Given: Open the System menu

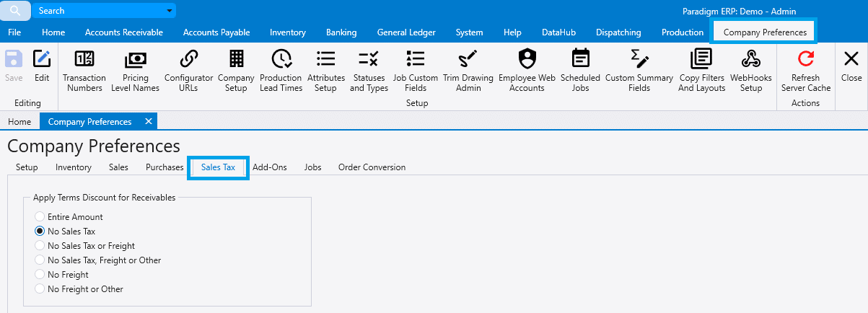Looking at the screenshot, I should click(x=470, y=32).
